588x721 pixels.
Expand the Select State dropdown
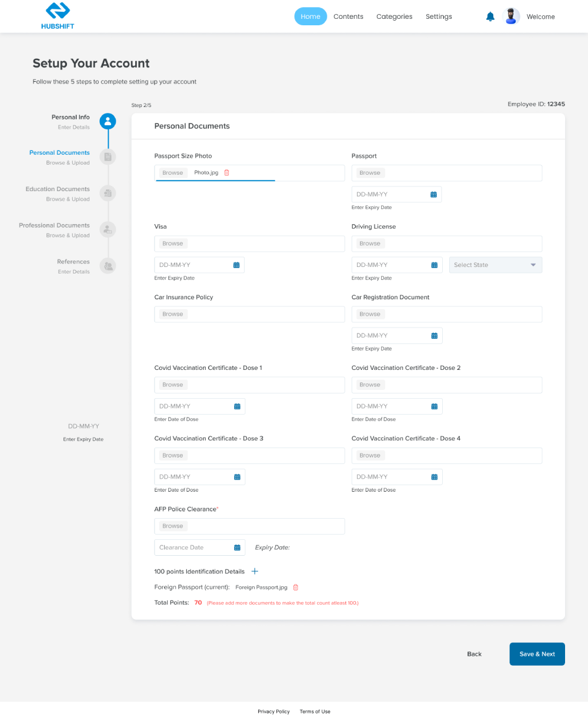click(495, 265)
